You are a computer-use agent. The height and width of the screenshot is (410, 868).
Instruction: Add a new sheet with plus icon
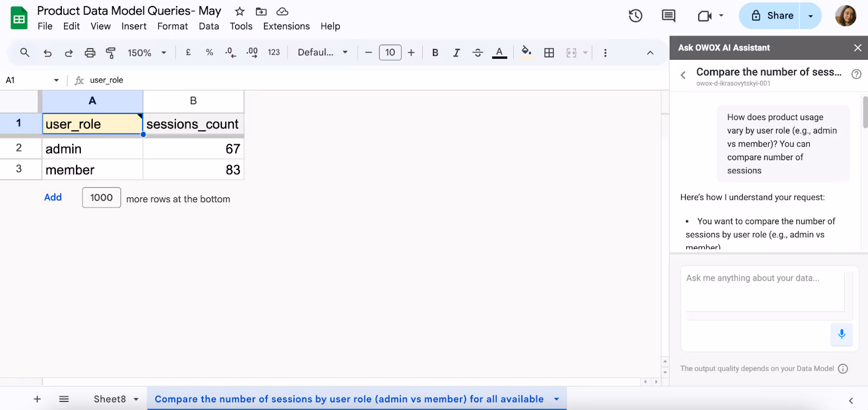(37, 399)
